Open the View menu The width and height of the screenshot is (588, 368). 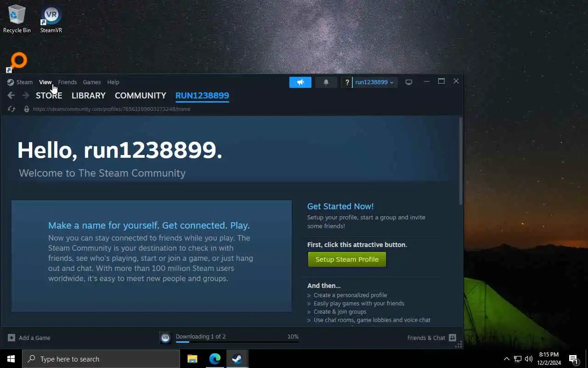point(45,82)
